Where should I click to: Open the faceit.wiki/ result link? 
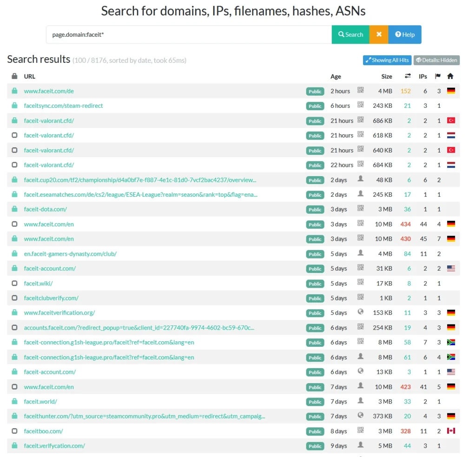pyautogui.click(x=38, y=283)
